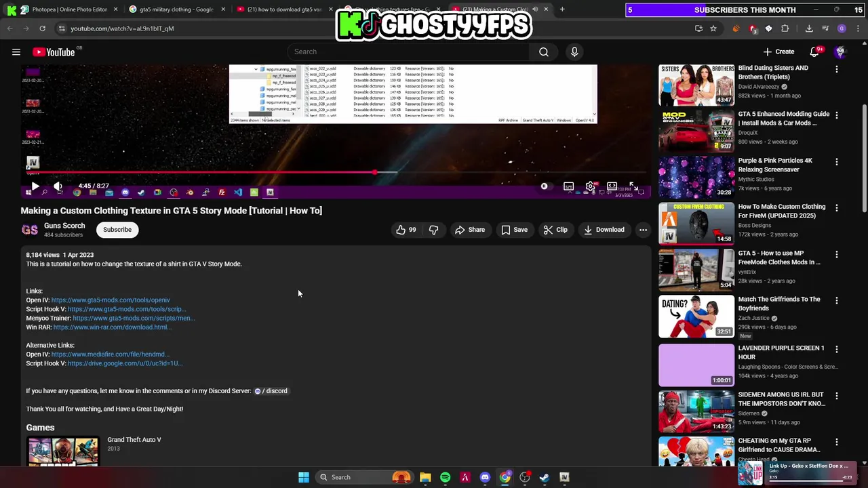Open options for GTA 5 Enhanced Modding Guide
This screenshot has width=868, height=488.
[837, 115]
